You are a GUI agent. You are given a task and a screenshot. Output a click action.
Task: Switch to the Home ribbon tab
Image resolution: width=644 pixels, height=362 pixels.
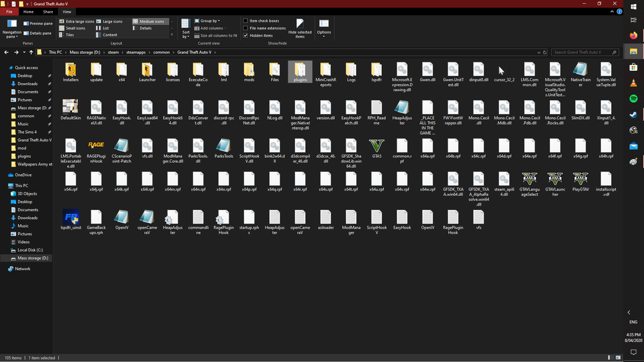click(28, 12)
